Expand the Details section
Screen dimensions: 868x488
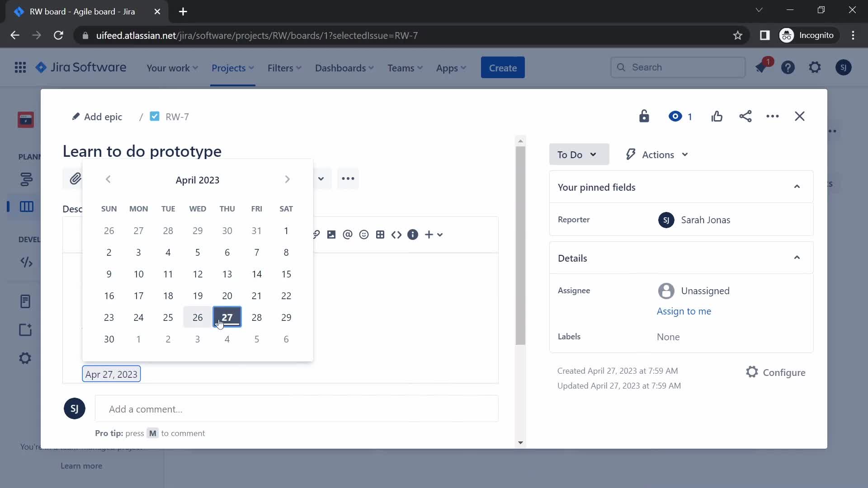[x=797, y=258]
